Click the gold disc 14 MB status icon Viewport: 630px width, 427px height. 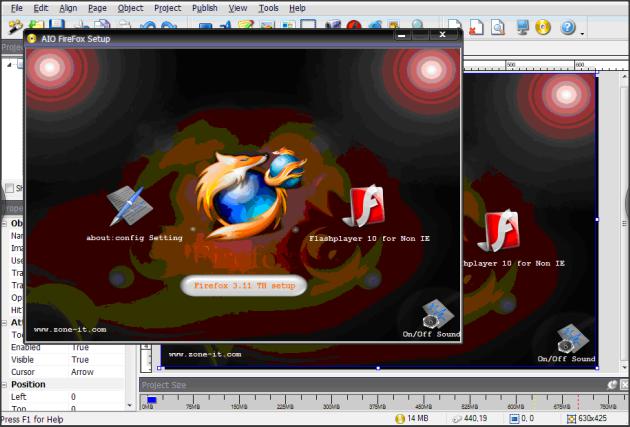coord(400,419)
